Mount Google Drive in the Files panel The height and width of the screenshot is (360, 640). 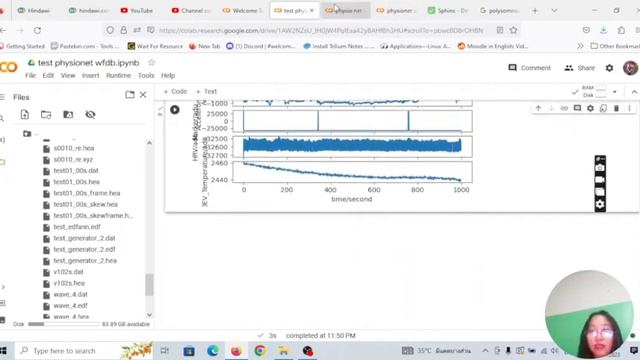[x=68, y=115]
